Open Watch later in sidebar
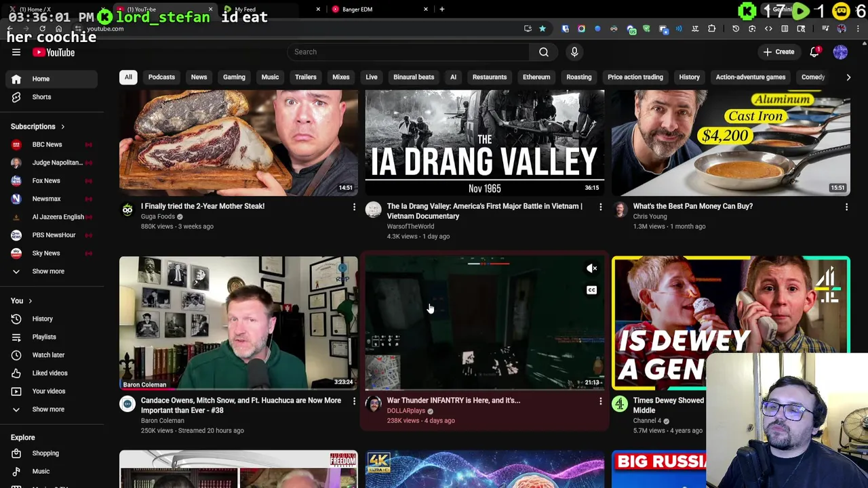 tap(52, 354)
